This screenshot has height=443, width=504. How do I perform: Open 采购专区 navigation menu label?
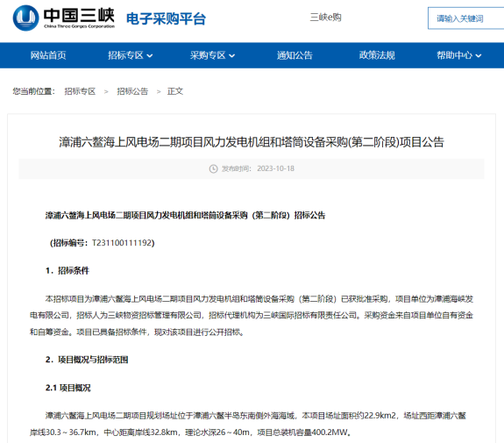[x=208, y=55]
